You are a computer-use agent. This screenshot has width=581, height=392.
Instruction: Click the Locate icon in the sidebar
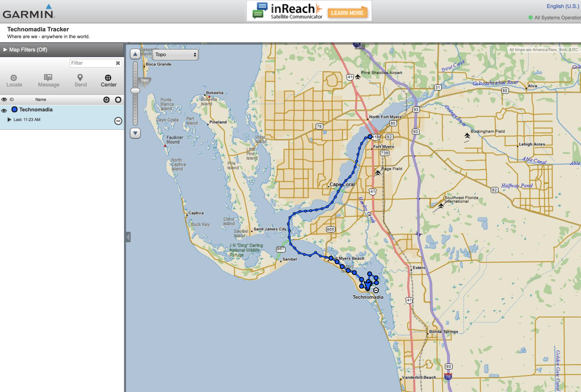click(14, 78)
